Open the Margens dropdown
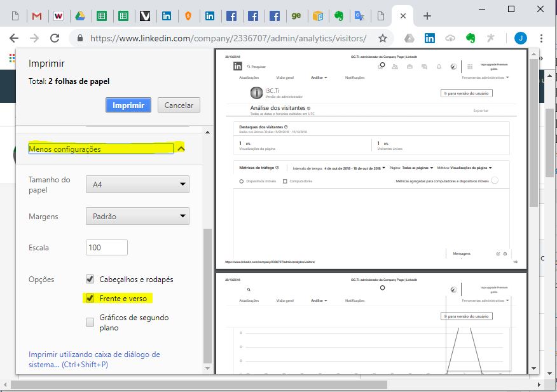This screenshot has width=557, height=392. (x=137, y=216)
